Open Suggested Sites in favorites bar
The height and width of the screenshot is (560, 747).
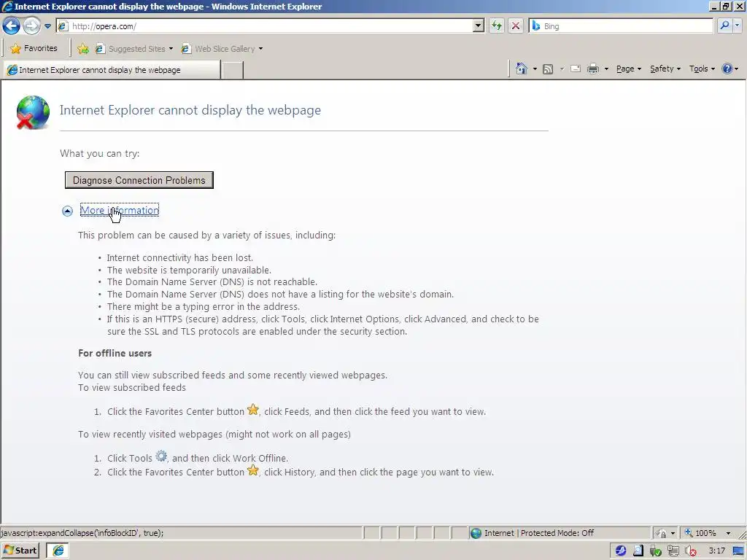[134, 49]
